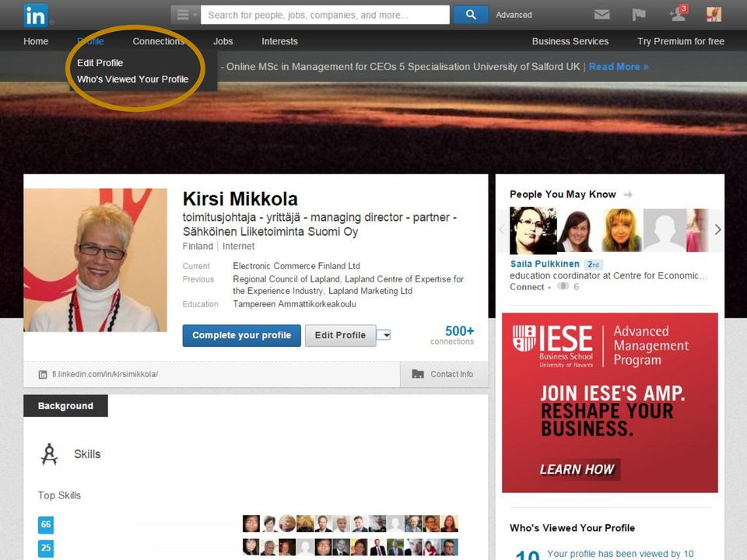Open the Interests menu
747x560 pixels.
[279, 41]
